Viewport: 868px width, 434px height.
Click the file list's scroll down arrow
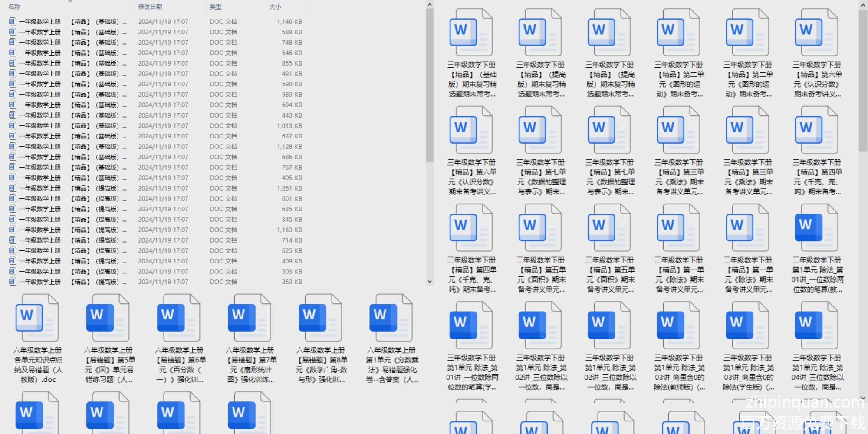coord(430,281)
